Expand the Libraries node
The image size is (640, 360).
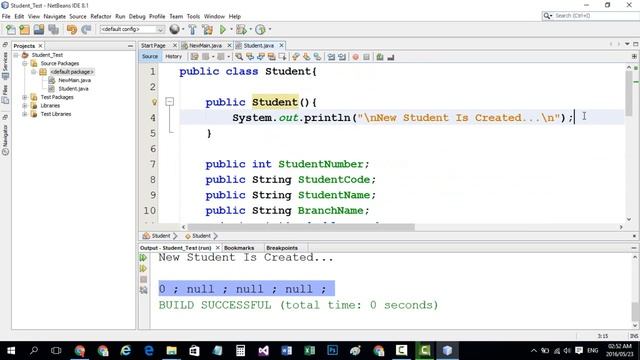click(x=25, y=106)
